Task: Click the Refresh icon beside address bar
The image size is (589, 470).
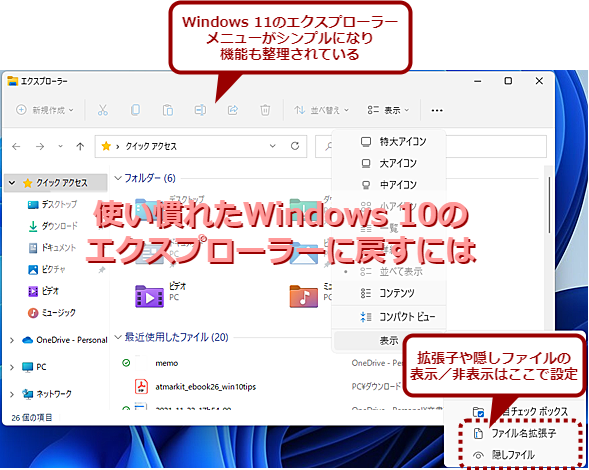Action: click(x=295, y=146)
